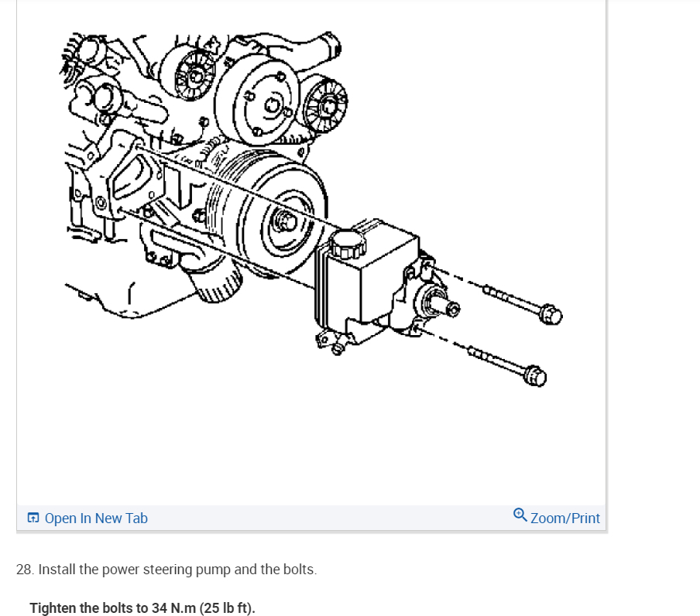The image size is (700, 616).
Task: Click the power steering pump shaft end
Action: (x=443, y=306)
